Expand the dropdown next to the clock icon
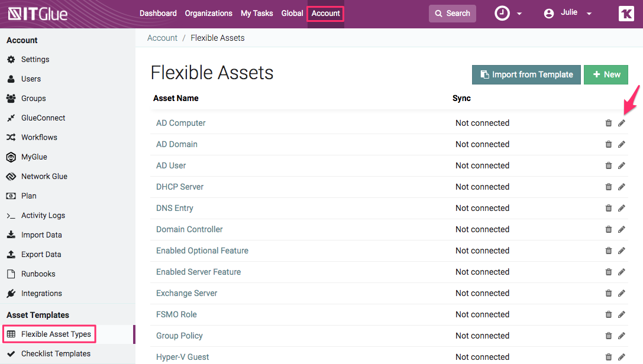This screenshot has width=643, height=364. pyautogui.click(x=521, y=13)
